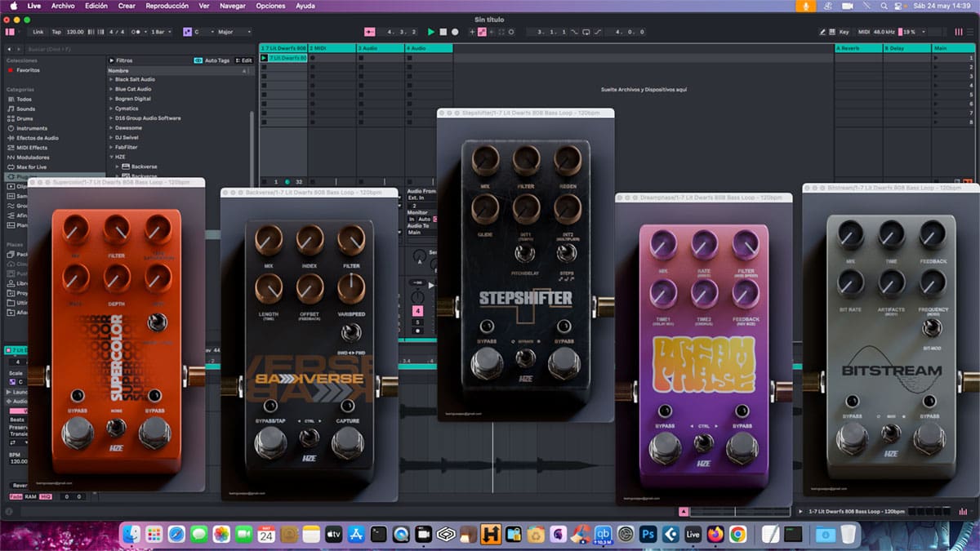The height and width of the screenshot is (551, 980).
Task: Enable the Link sync button
Action: click(x=38, y=32)
